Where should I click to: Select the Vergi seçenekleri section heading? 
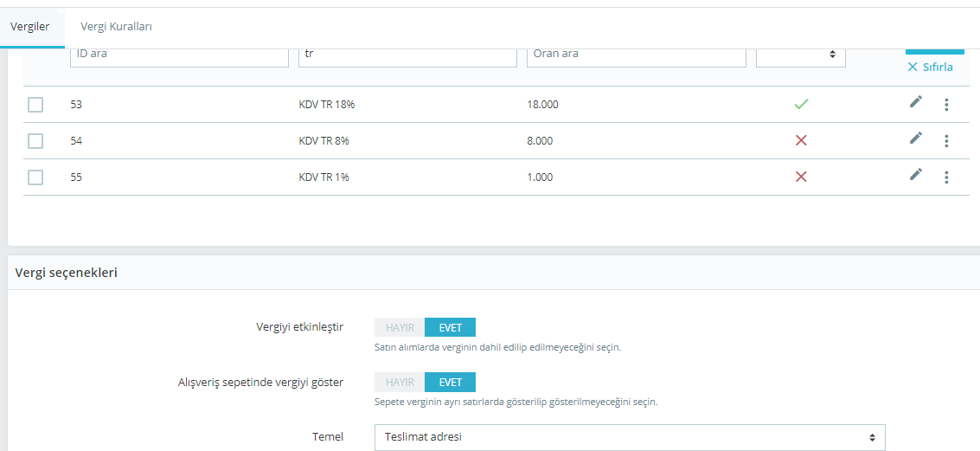pyautogui.click(x=67, y=273)
